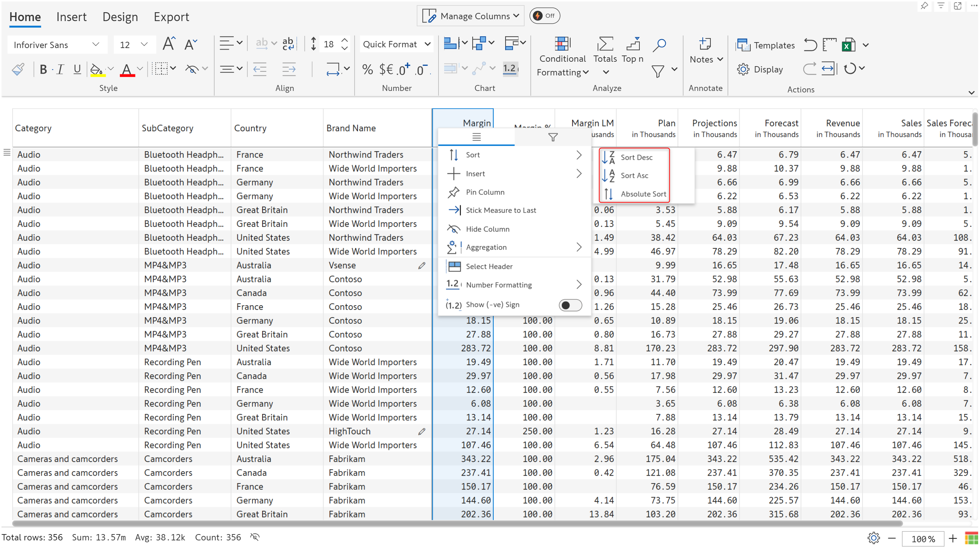The width and height of the screenshot is (980, 550).
Task: Open the Quick Format dropdown
Action: [x=396, y=44]
